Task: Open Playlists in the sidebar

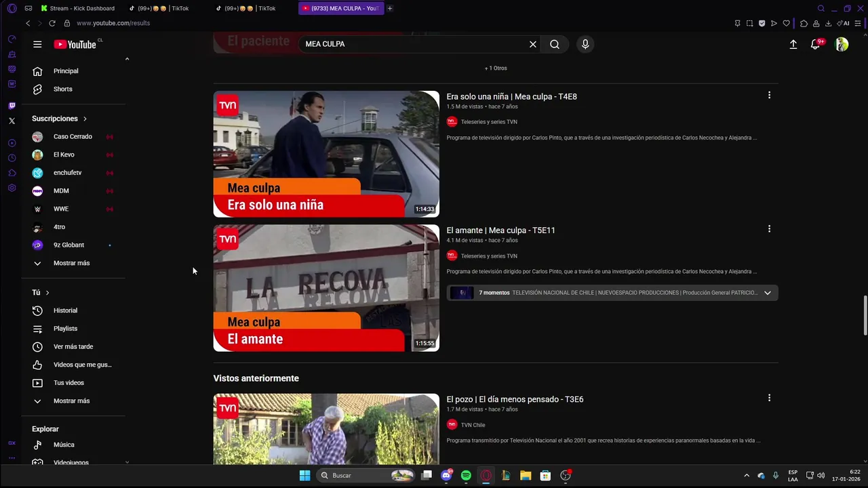Action: coord(75,329)
